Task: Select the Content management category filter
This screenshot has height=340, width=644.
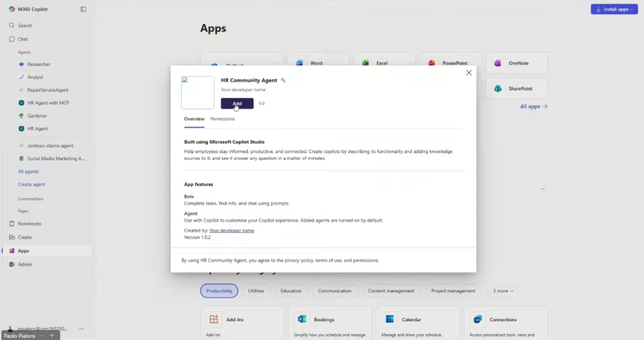Action: [x=391, y=291]
